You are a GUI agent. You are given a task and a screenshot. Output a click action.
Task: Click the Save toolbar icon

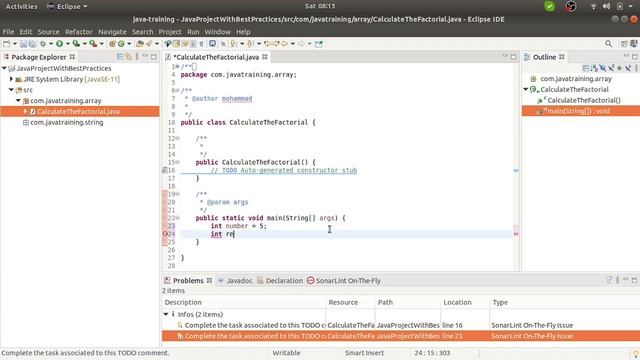point(23,44)
